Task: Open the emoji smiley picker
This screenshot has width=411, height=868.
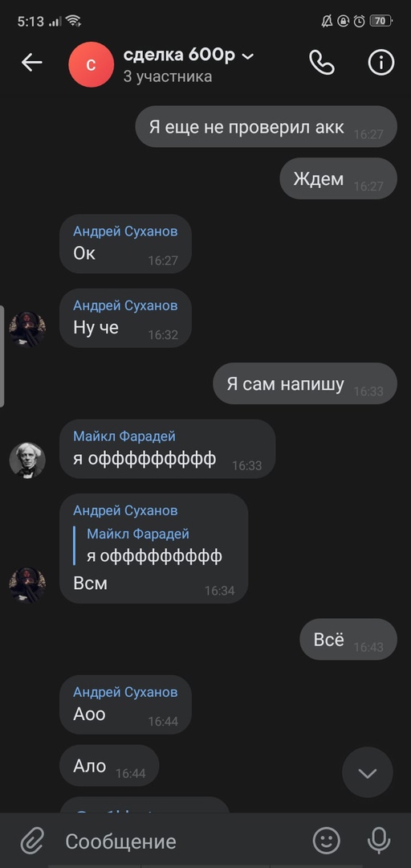Action: 327,841
